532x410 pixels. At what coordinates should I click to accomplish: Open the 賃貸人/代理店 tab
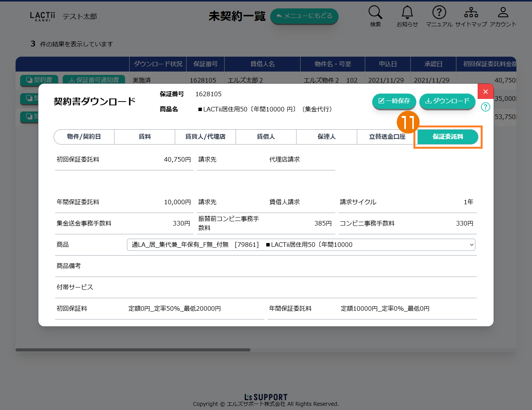click(205, 137)
